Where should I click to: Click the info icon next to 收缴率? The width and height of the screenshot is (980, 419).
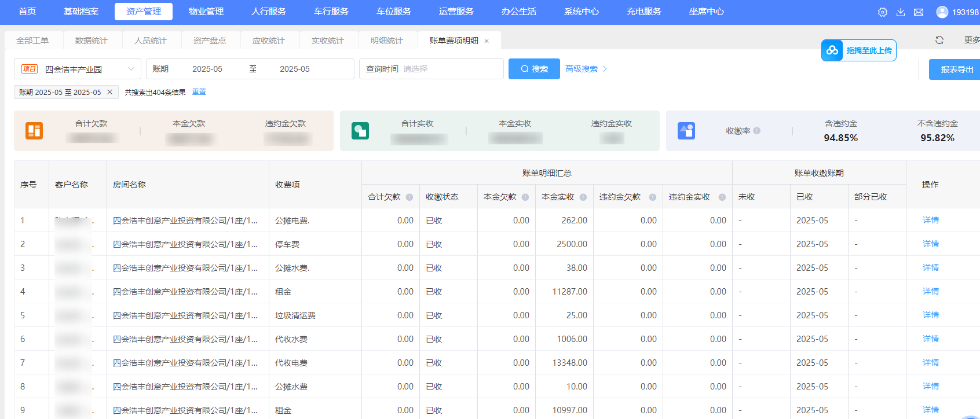coord(757,131)
